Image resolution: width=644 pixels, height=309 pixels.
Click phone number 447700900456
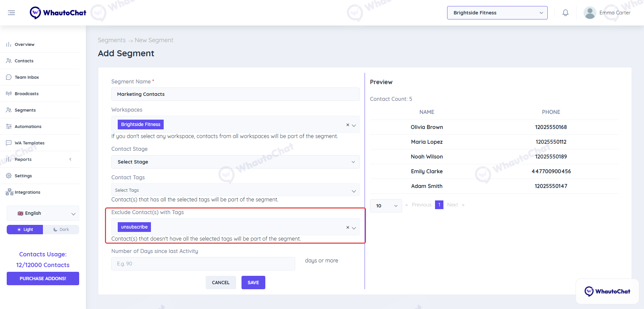click(551, 171)
